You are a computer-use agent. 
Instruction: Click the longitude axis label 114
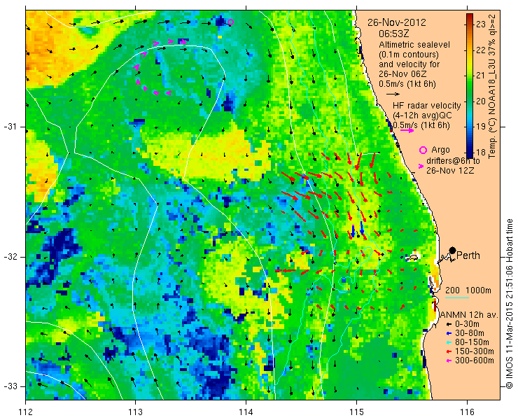(246, 412)
